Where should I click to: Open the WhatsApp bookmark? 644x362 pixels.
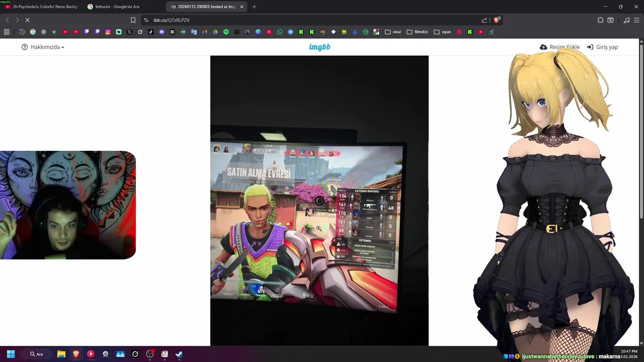coord(280,32)
